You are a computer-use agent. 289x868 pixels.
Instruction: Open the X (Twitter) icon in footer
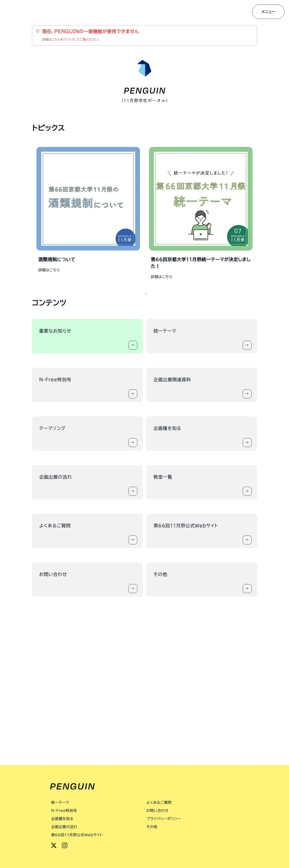[54, 845]
